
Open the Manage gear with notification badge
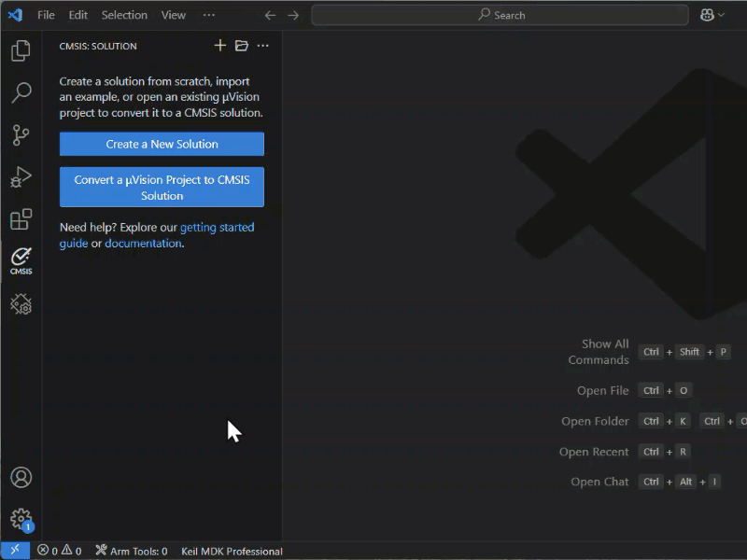pos(21,520)
